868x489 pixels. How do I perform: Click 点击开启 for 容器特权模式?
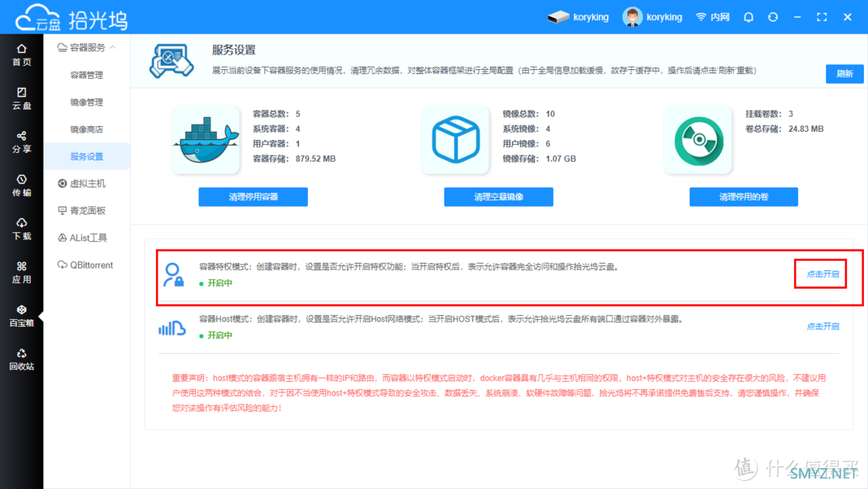pyautogui.click(x=823, y=273)
